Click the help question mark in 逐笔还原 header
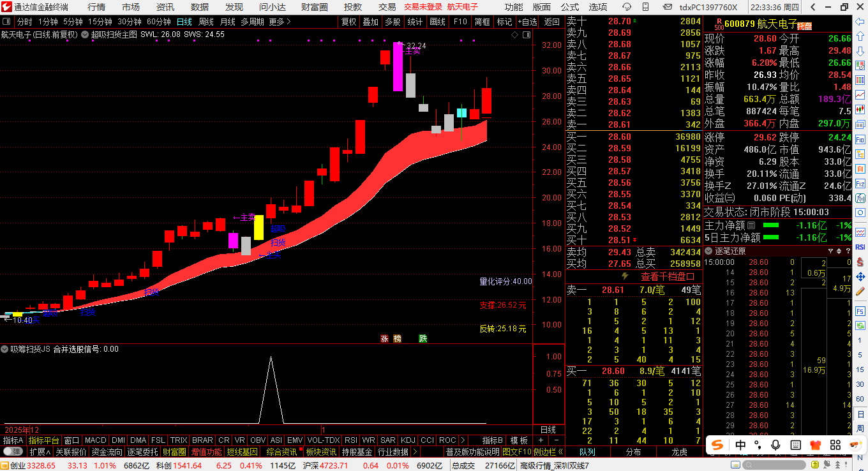 tap(848, 251)
